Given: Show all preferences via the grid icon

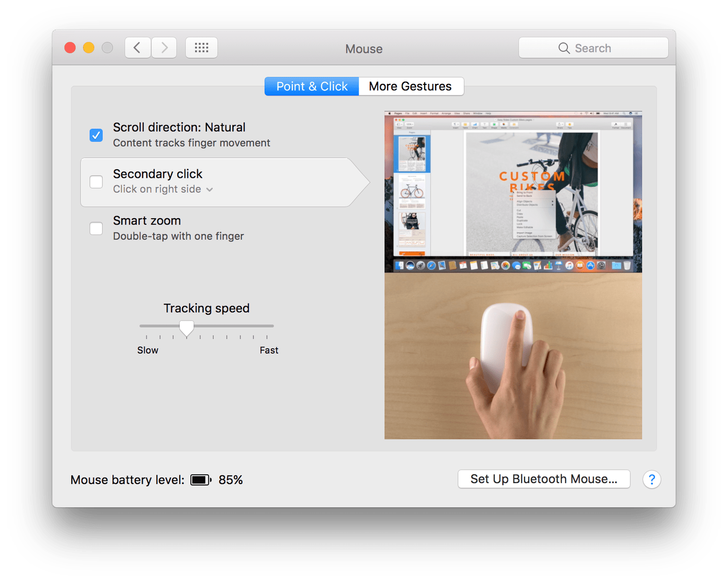Looking at the screenshot, I should (201, 48).
